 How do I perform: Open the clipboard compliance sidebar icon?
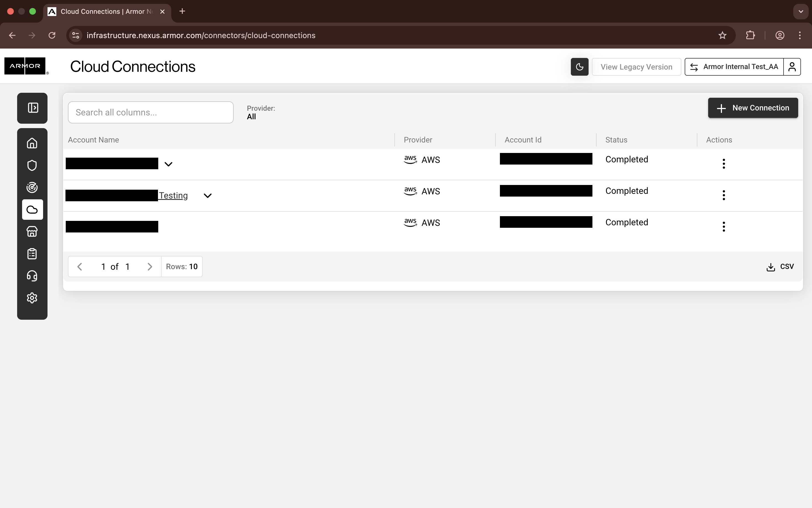(32, 254)
